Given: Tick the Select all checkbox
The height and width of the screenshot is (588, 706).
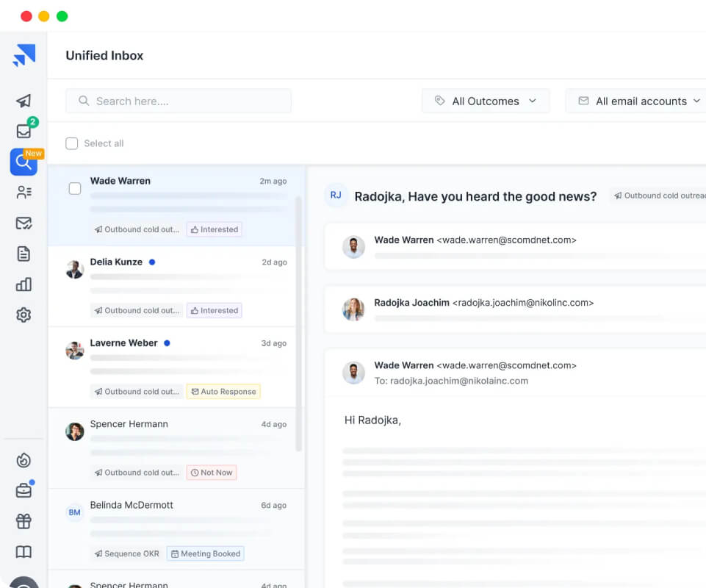Looking at the screenshot, I should click(71, 143).
